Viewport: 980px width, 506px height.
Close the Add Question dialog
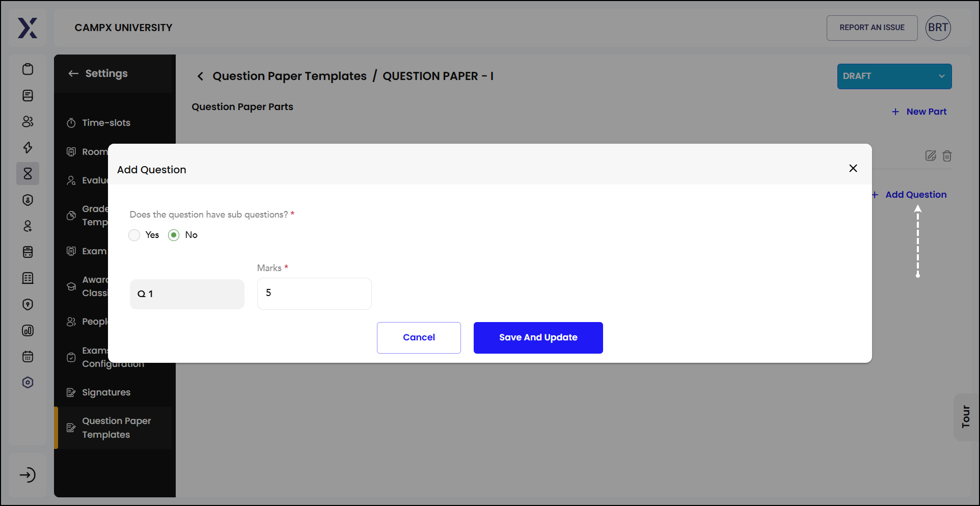pos(853,168)
